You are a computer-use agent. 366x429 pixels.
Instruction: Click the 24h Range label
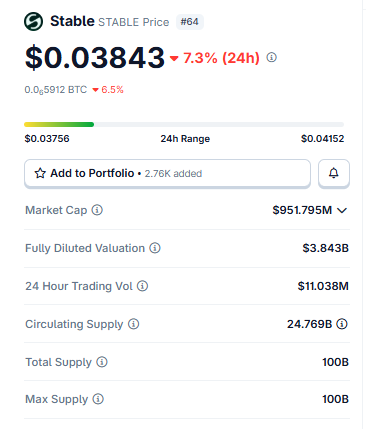185,139
